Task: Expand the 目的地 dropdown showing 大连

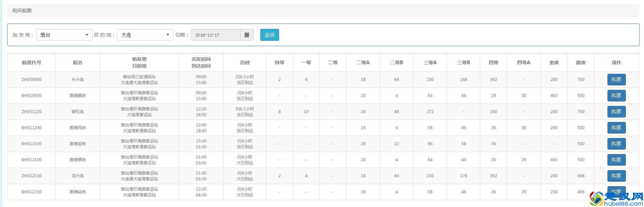Action: click(x=145, y=35)
